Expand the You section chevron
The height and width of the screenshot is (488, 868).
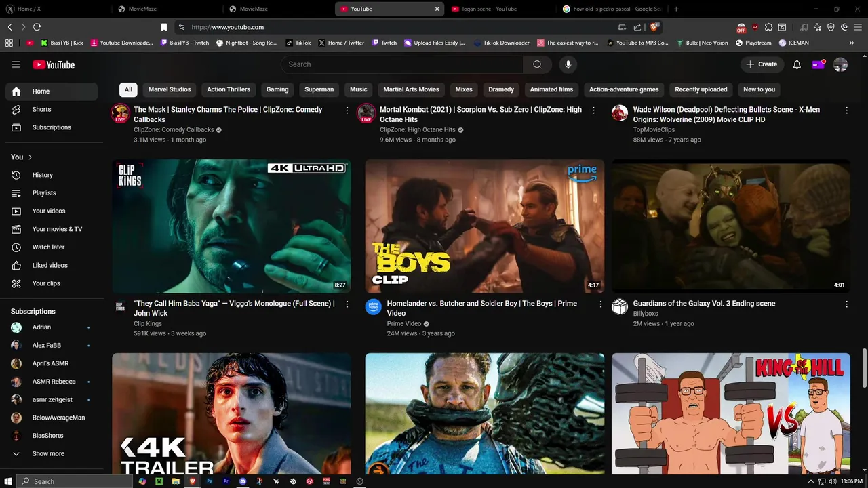point(30,157)
